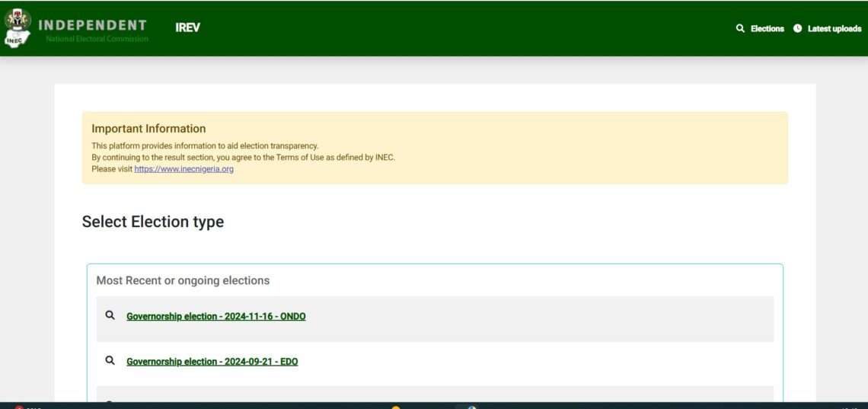This screenshot has height=409, width=868.
Task: Open Governorship election 2024-11-16 ONDO link
Action: click(216, 317)
